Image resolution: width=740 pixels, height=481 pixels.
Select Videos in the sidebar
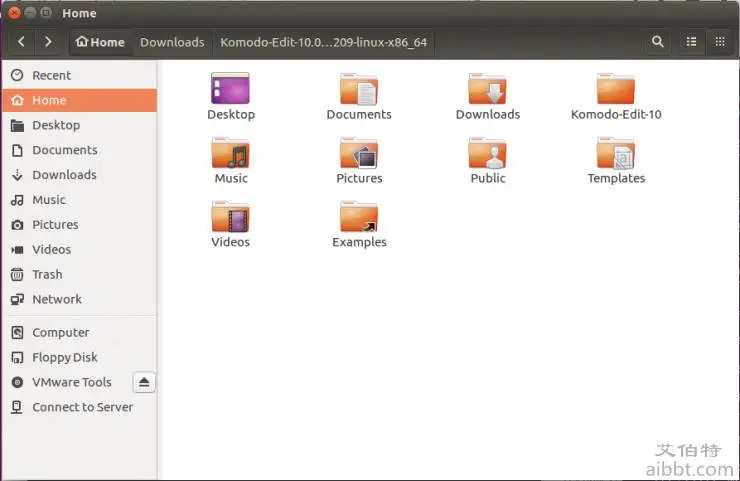(80, 249)
